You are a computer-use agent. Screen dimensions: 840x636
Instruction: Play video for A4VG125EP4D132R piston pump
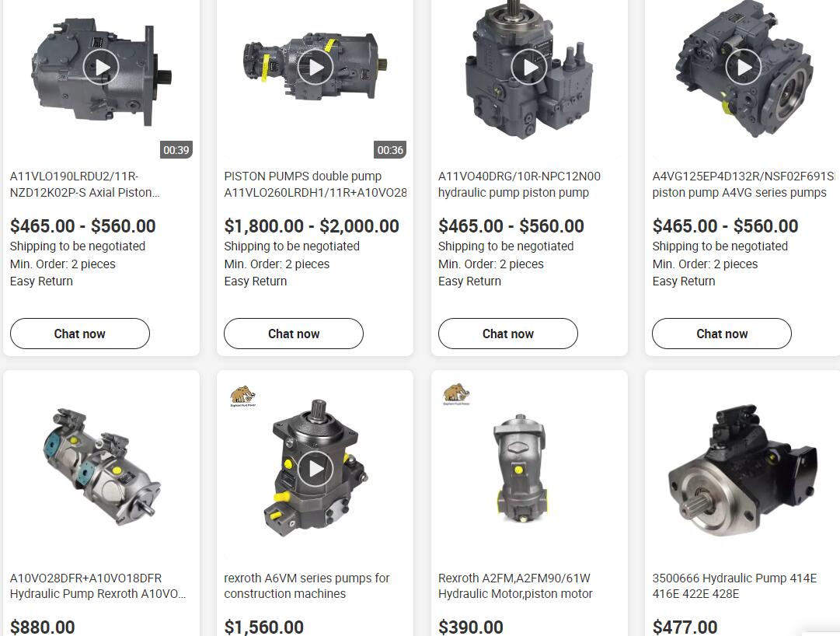click(743, 68)
